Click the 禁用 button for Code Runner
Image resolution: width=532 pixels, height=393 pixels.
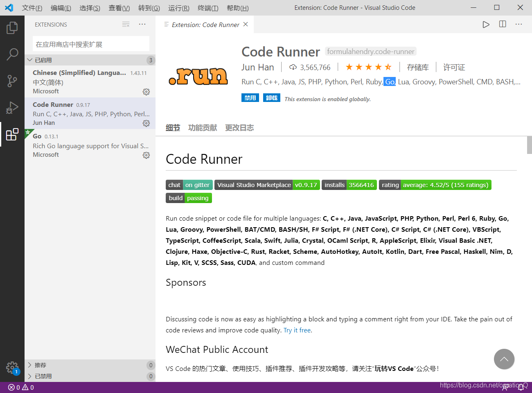click(x=250, y=98)
